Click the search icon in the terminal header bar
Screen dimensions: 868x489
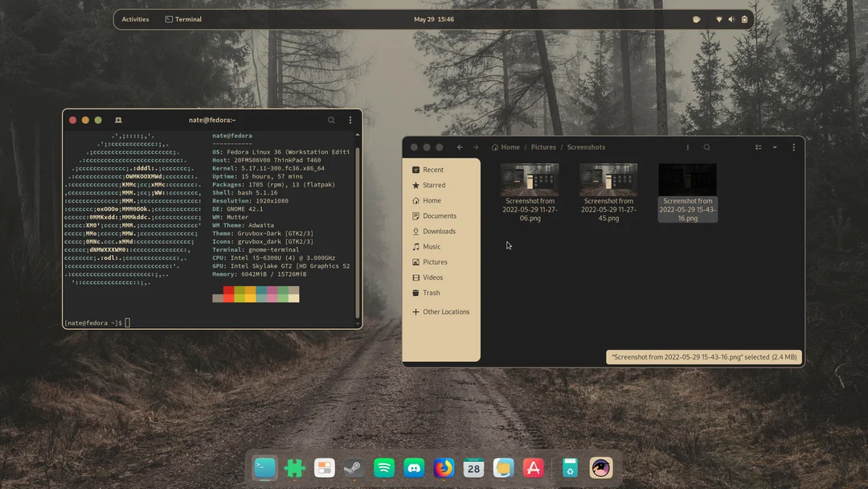tap(330, 119)
